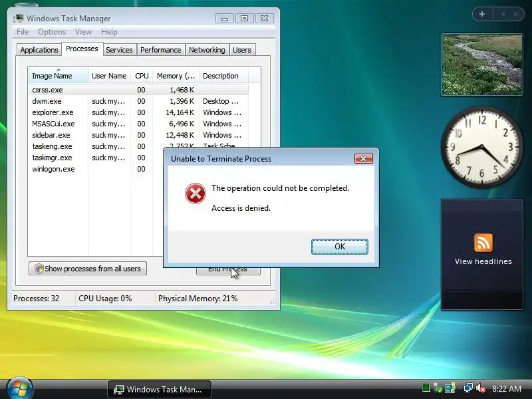Open the Windows Start orb

click(x=19, y=388)
